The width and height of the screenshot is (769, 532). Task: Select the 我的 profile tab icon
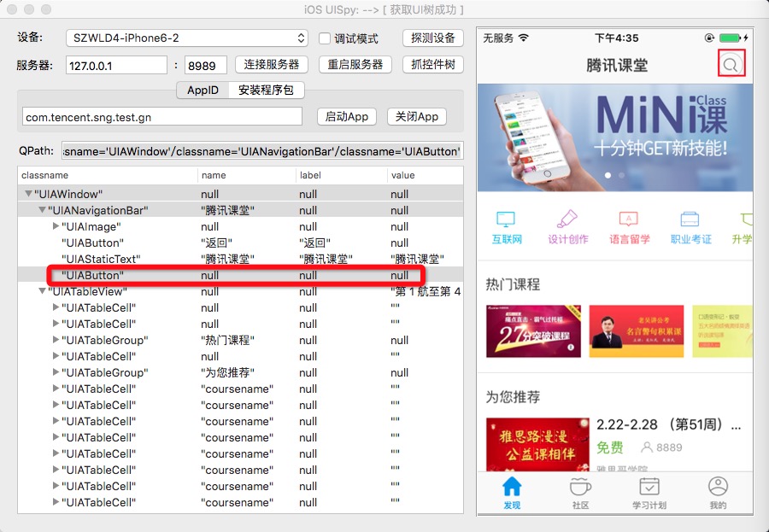point(718,487)
